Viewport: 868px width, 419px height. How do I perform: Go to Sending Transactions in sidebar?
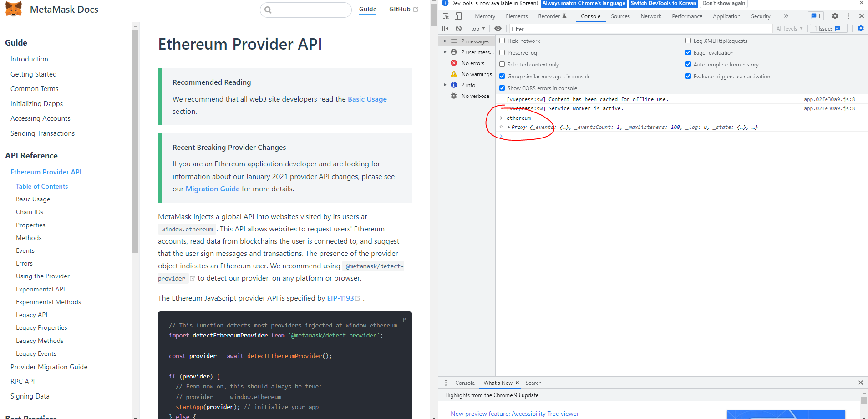[42, 133]
